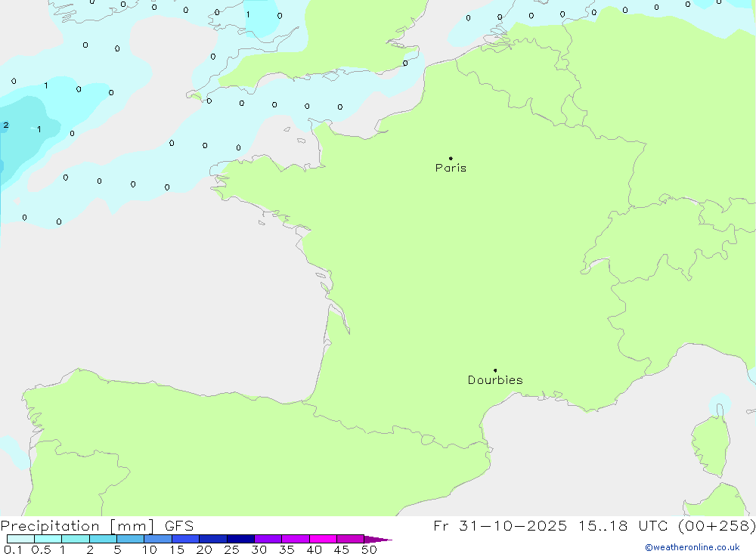This screenshot has width=756, height=554.
Task: Click the 'Precipitation [mm]' title text
Action: [x=77, y=526]
